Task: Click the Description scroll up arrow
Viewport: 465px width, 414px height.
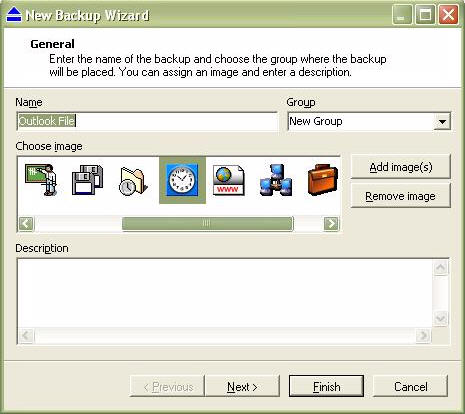Action: pos(441,268)
